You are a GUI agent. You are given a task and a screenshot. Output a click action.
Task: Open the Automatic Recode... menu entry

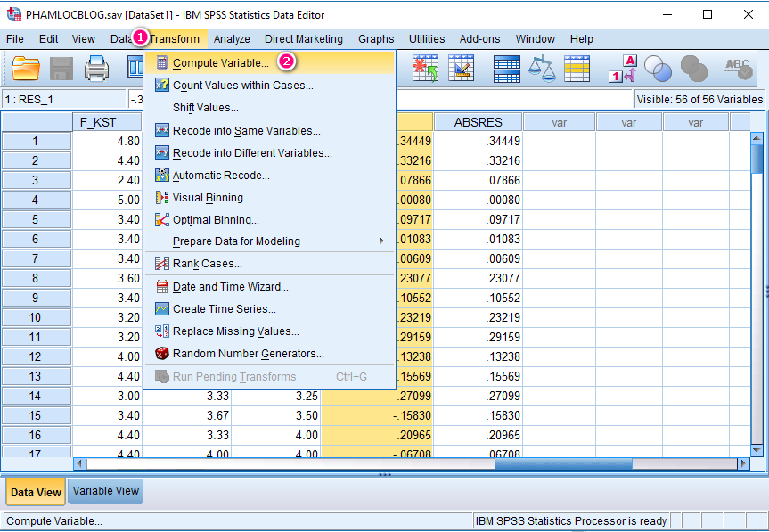pos(270,176)
